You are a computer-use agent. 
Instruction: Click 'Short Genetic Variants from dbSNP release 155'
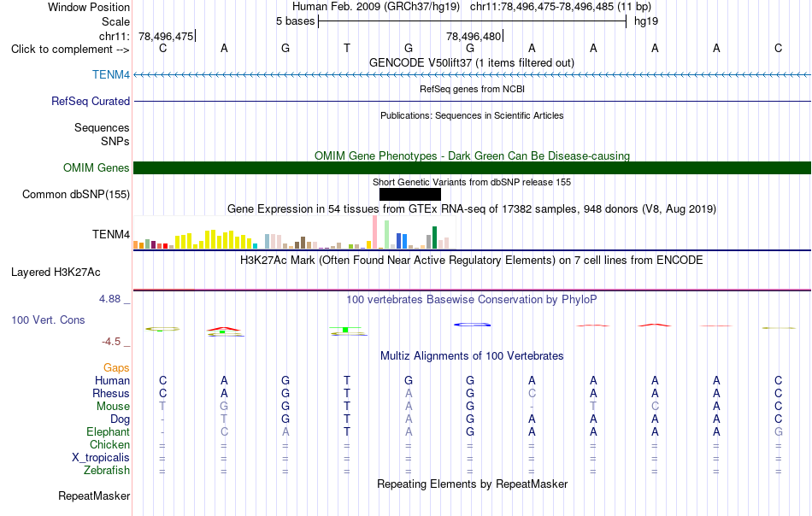coord(472,182)
